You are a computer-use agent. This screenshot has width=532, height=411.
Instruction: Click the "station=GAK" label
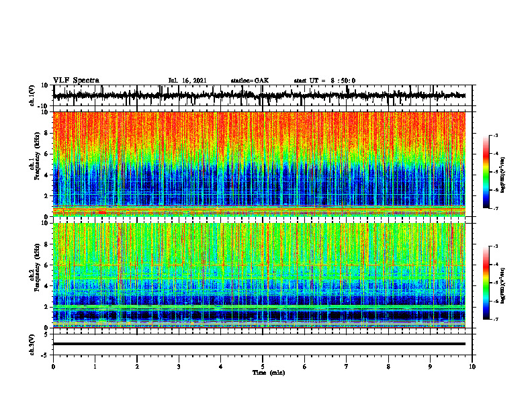tap(250, 81)
